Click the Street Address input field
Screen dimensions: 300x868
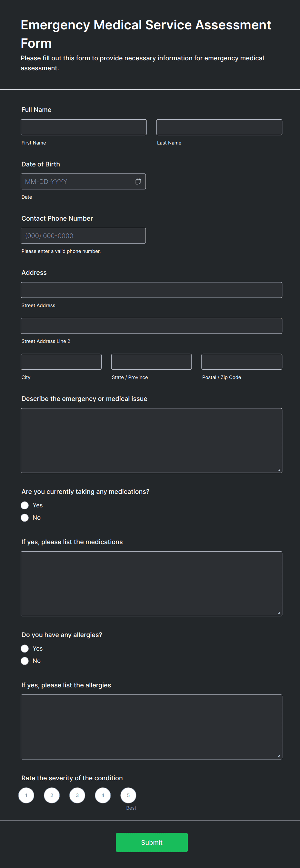151,290
